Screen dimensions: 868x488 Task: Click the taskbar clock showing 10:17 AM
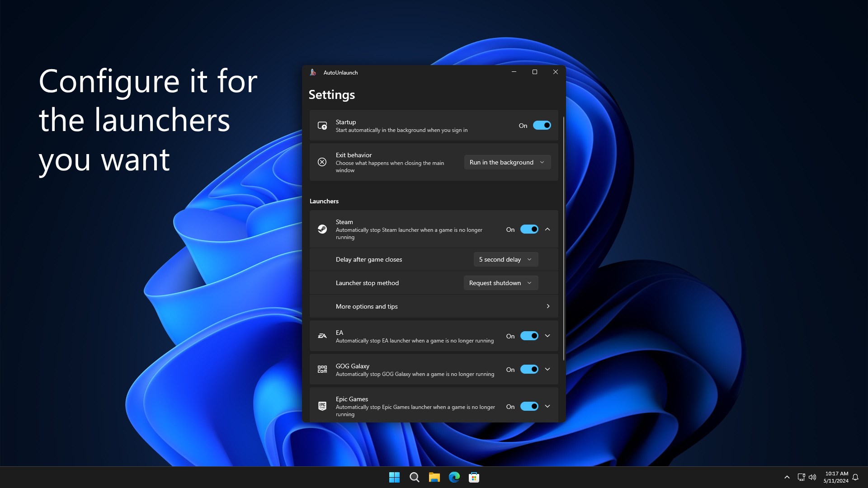836,477
